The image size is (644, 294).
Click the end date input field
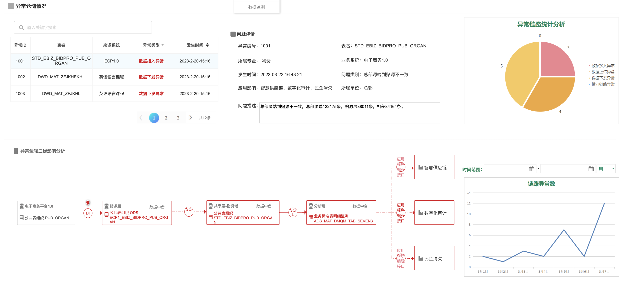(x=568, y=169)
